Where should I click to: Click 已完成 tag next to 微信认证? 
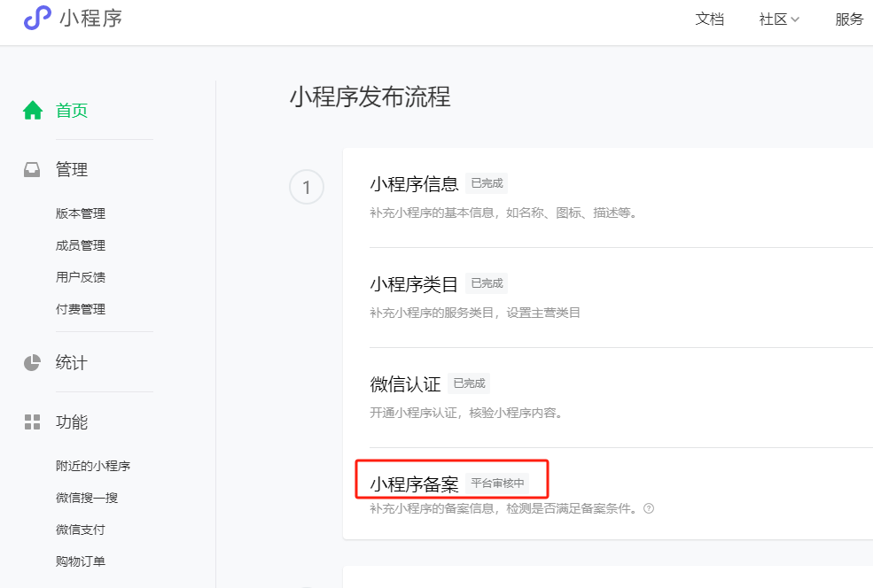pos(469,383)
